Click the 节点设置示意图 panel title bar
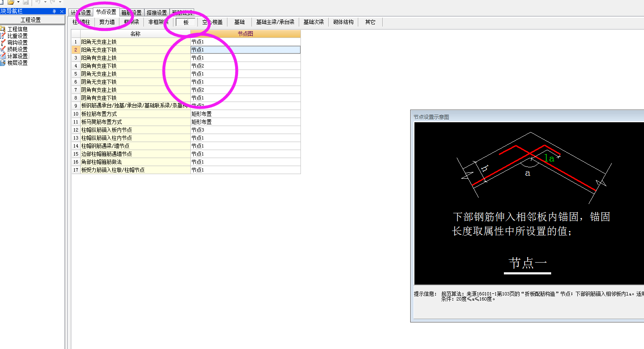 point(528,117)
